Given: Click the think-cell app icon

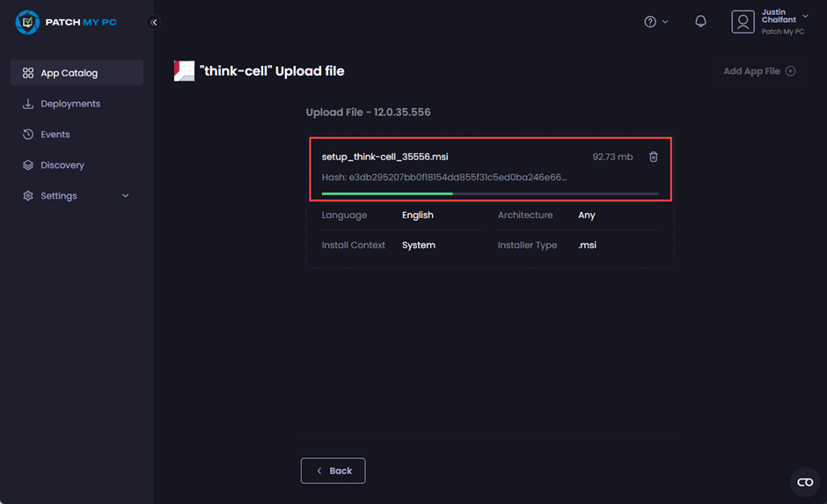Looking at the screenshot, I should (x=184, y=71).
